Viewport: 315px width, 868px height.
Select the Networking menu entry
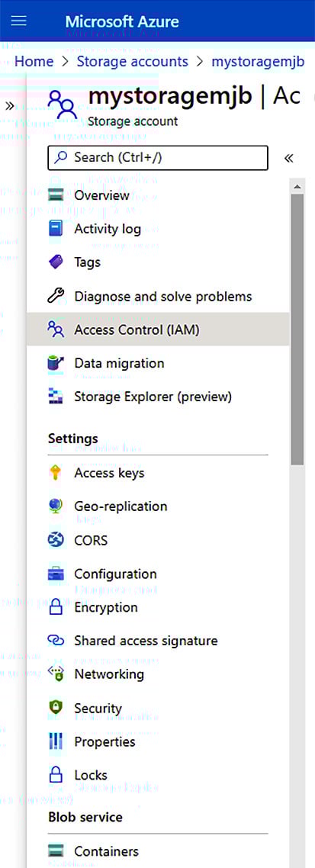[158, 674]
